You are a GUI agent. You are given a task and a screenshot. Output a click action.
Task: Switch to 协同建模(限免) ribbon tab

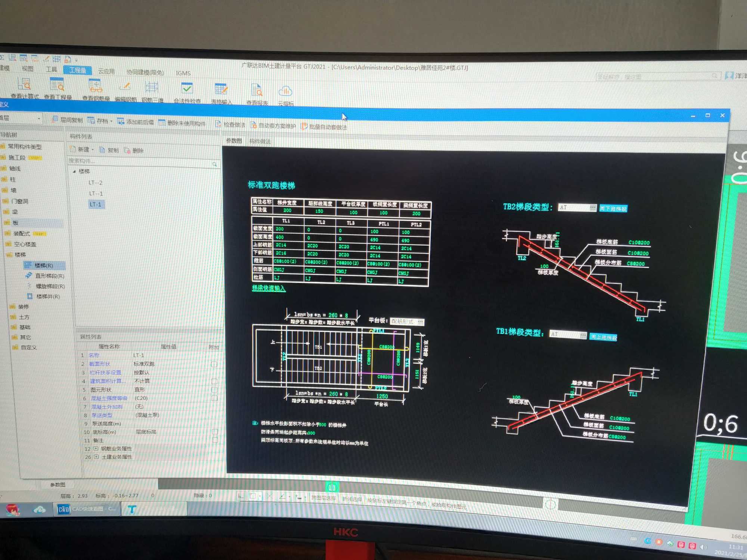(145, 72)
